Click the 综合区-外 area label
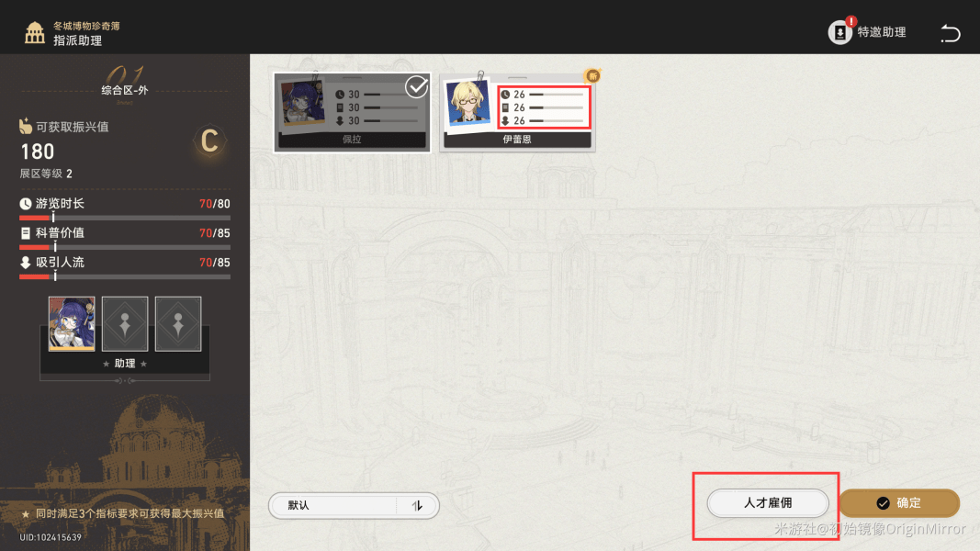980x551 pixels. (x=125, y=90)
